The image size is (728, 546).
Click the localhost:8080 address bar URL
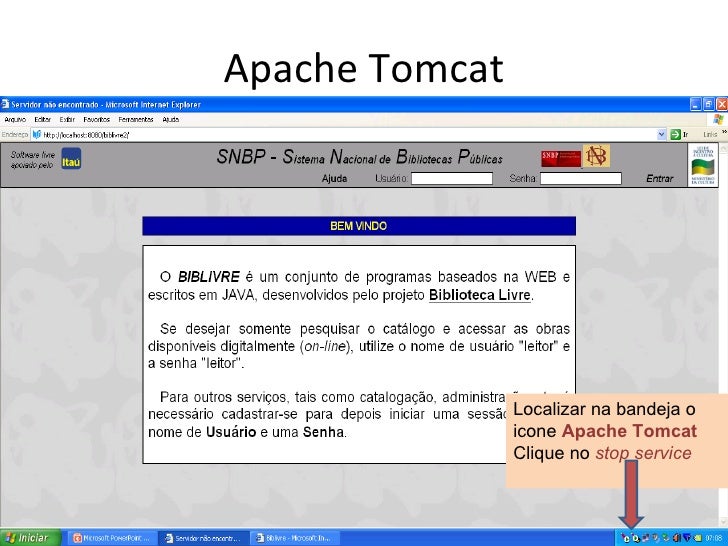pos(86,135)
